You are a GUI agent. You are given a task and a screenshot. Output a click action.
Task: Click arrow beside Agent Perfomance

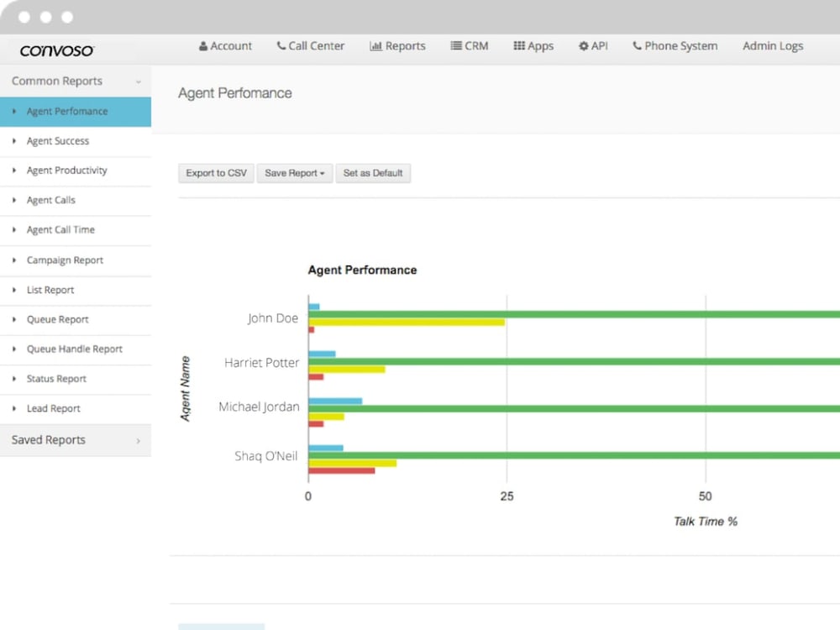pos(14,112)
